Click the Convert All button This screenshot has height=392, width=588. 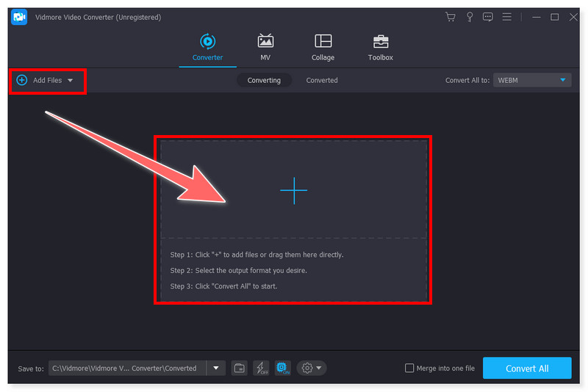[526, 369]
